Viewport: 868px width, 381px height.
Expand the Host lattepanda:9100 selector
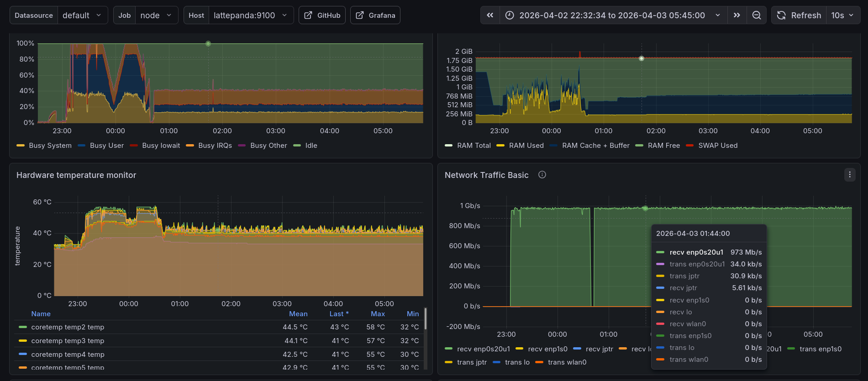[250, 15]
